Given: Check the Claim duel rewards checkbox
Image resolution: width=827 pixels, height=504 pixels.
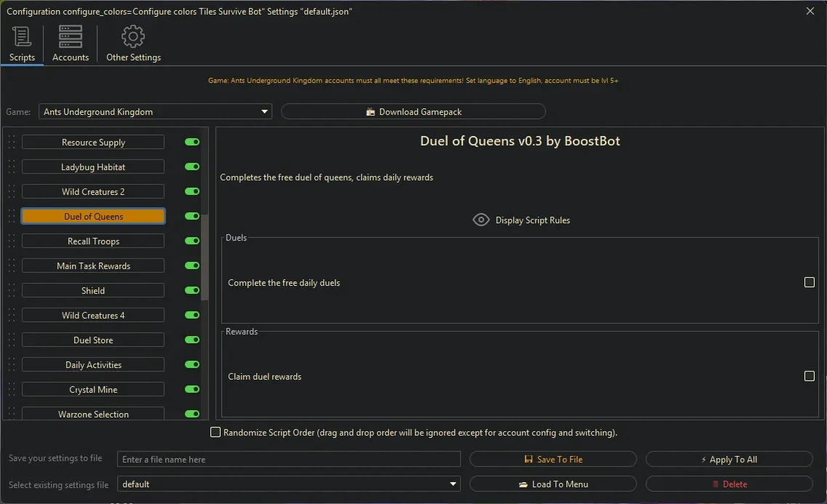Looking at the screenshot, I should pos(809,376).
